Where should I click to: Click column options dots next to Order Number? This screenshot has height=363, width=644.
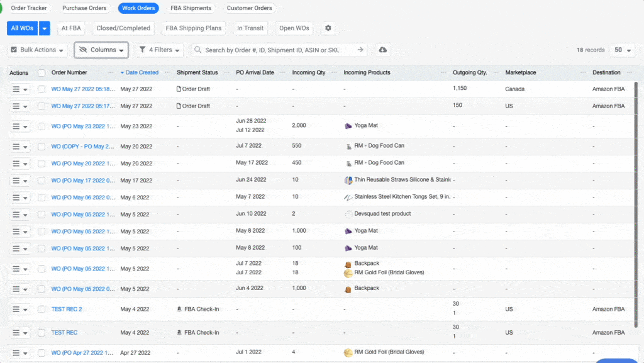click(111, 73)
